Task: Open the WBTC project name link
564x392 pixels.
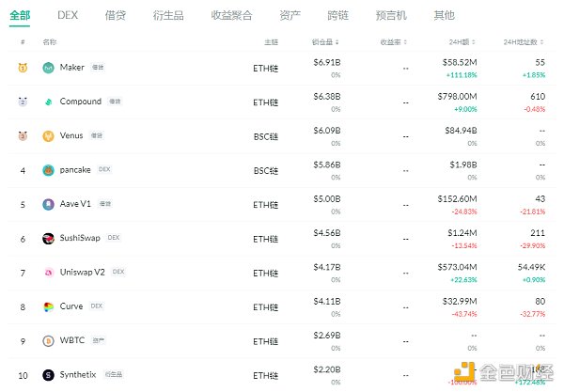Action: coord(73,341)
